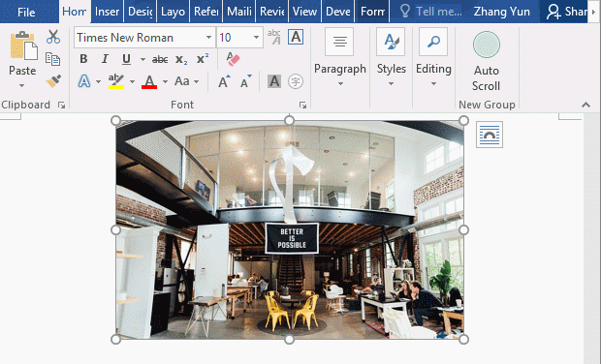Switch to the References tab
The image size is (601, 364).
coord(206,12)
